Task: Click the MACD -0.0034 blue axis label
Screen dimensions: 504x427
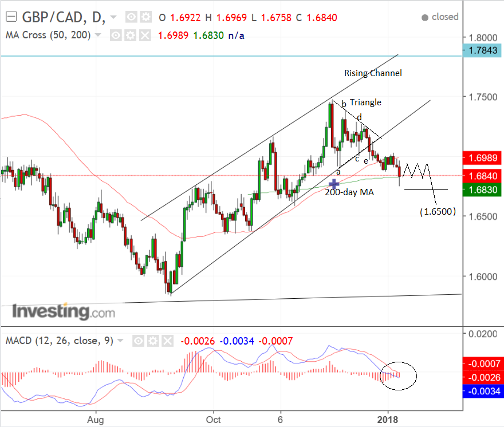Action: 482,392
